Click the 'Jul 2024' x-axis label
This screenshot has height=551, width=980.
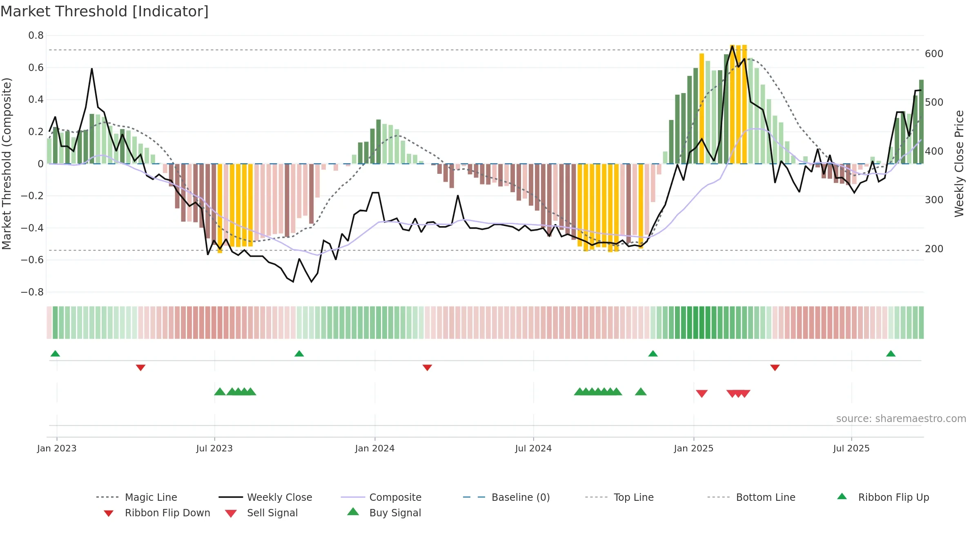[533, 448]
